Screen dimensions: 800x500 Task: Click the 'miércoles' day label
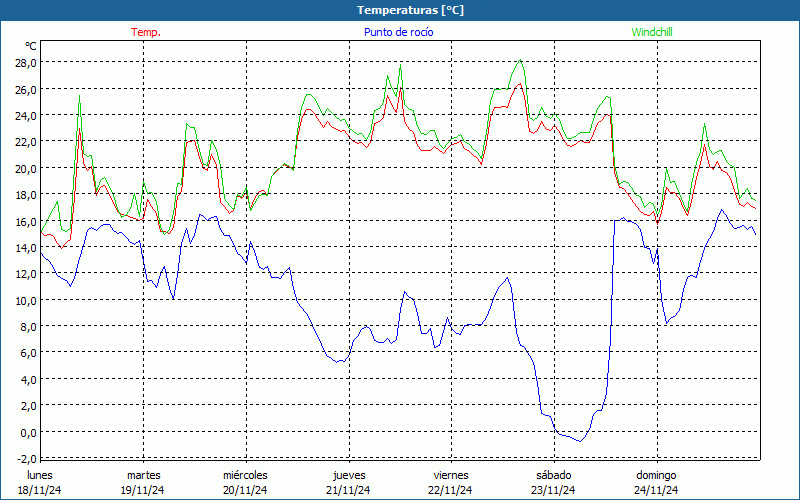tap(245, 475)
